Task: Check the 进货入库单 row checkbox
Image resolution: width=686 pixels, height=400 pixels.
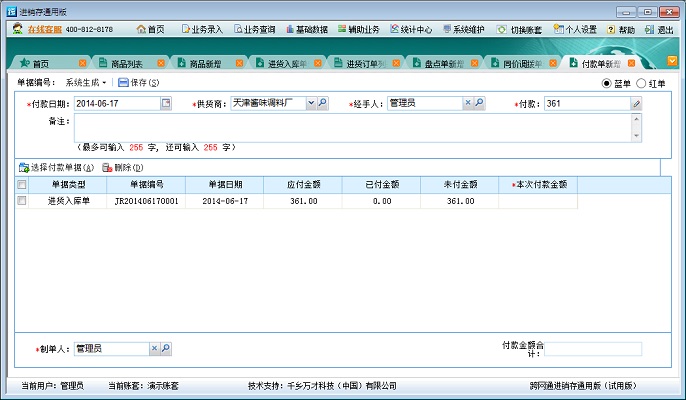Action: coord(22,201)
